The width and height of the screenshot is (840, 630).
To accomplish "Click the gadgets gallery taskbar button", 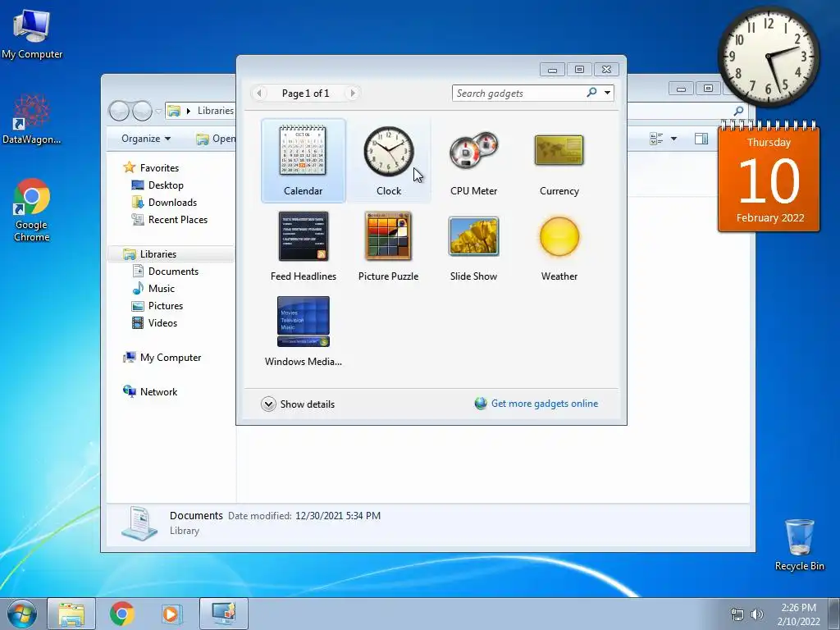I will click(224, 614).
